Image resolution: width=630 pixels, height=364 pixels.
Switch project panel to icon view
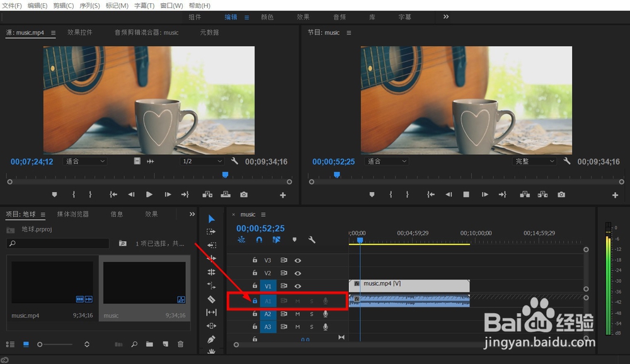click(26, 344)
